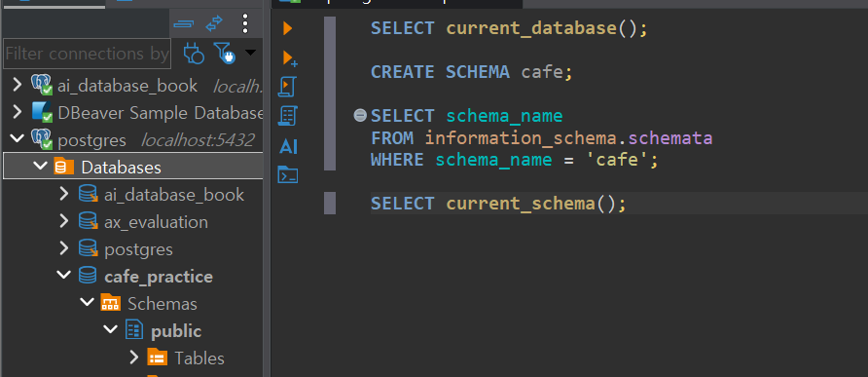Focus the Filter connections input field
The height and width of the screenshot is (377, 868).
point(87,54)
